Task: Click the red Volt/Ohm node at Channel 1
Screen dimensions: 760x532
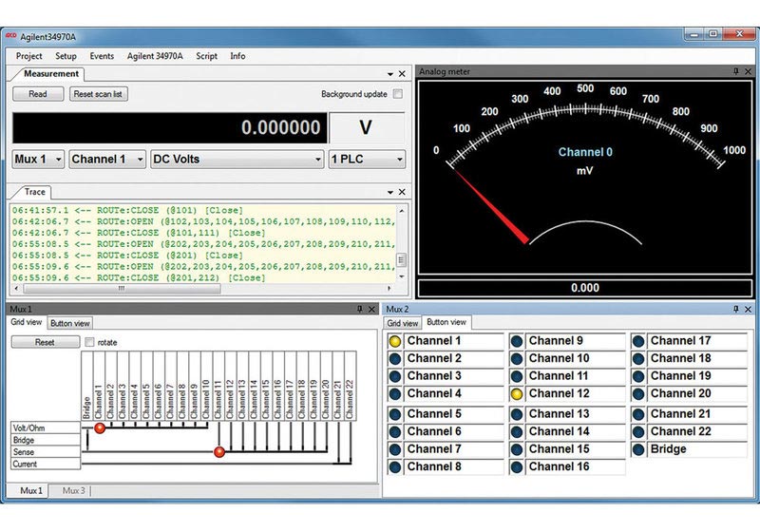Action: point(100,427)
